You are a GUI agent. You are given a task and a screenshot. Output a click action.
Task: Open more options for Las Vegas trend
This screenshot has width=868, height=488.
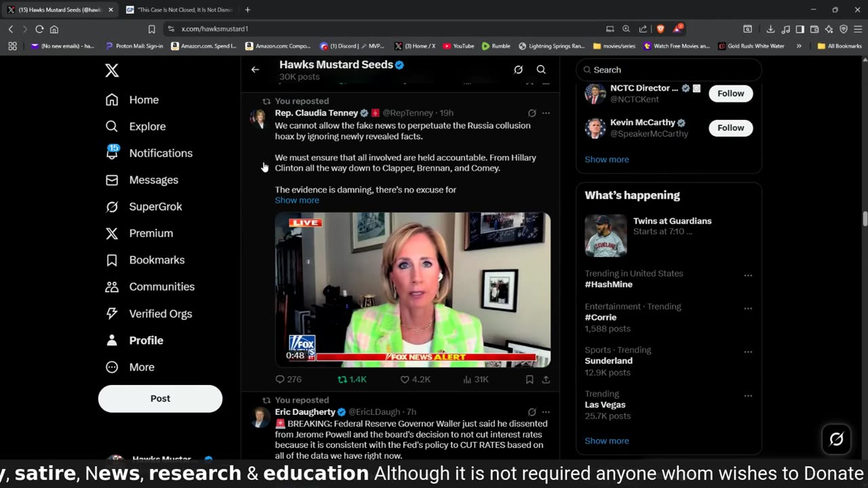click(748, 396)
